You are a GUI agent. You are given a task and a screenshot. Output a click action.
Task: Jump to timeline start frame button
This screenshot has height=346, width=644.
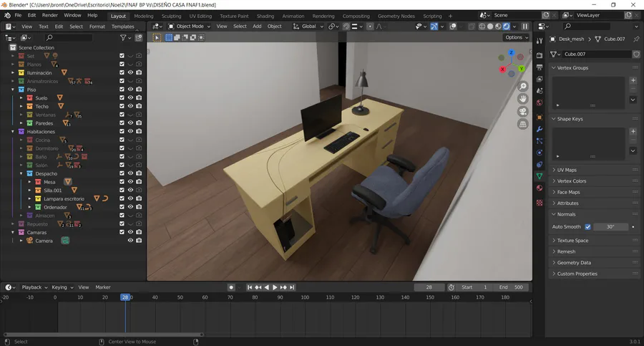[250, 287]
